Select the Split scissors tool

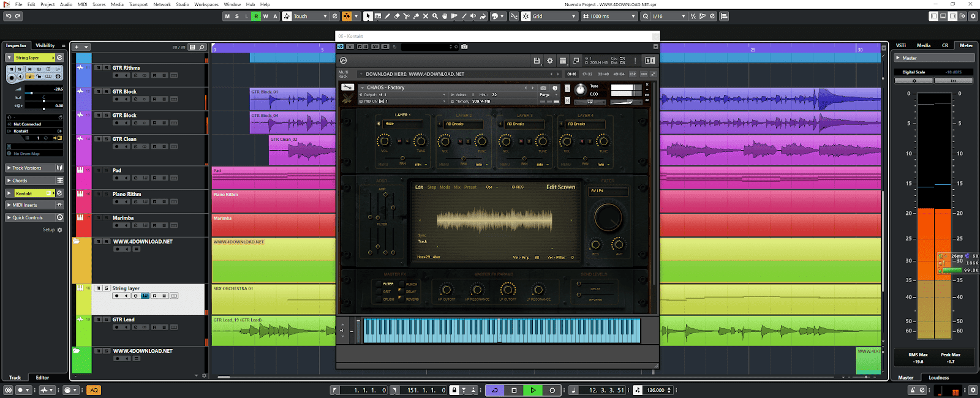(406, 17)
